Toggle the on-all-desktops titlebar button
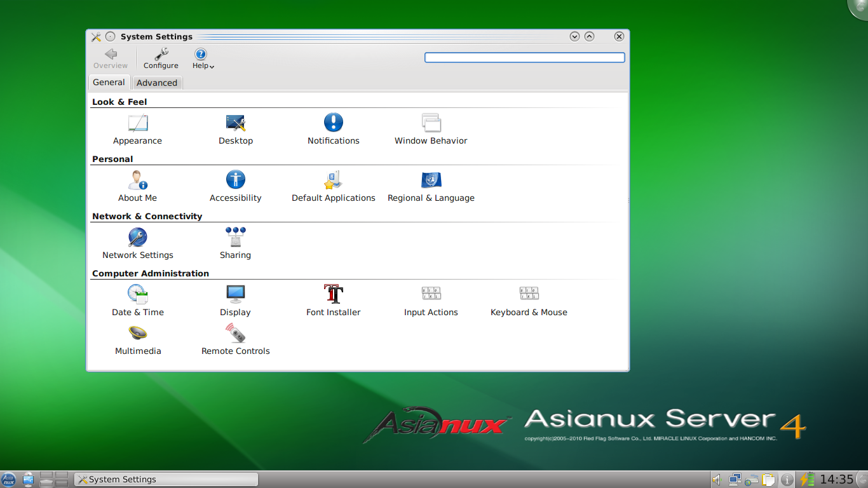Viewport: 868px width, 488px height. (x=111, y=37)
